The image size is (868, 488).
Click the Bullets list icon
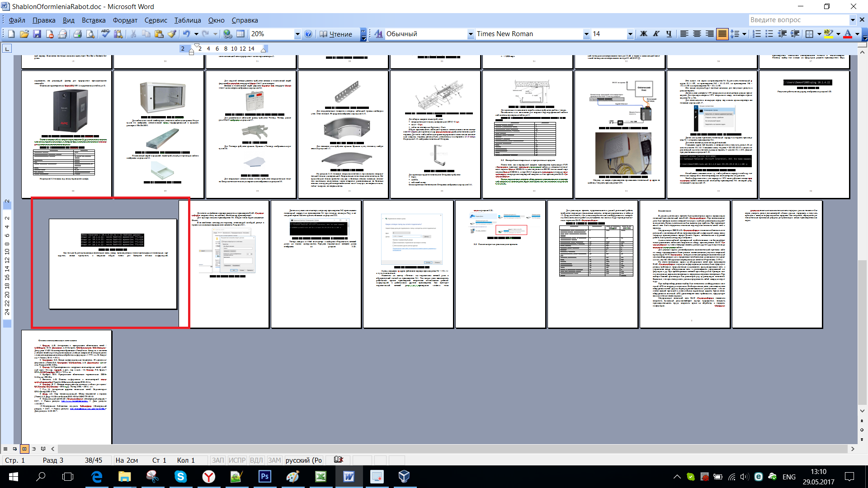[769, 34]
